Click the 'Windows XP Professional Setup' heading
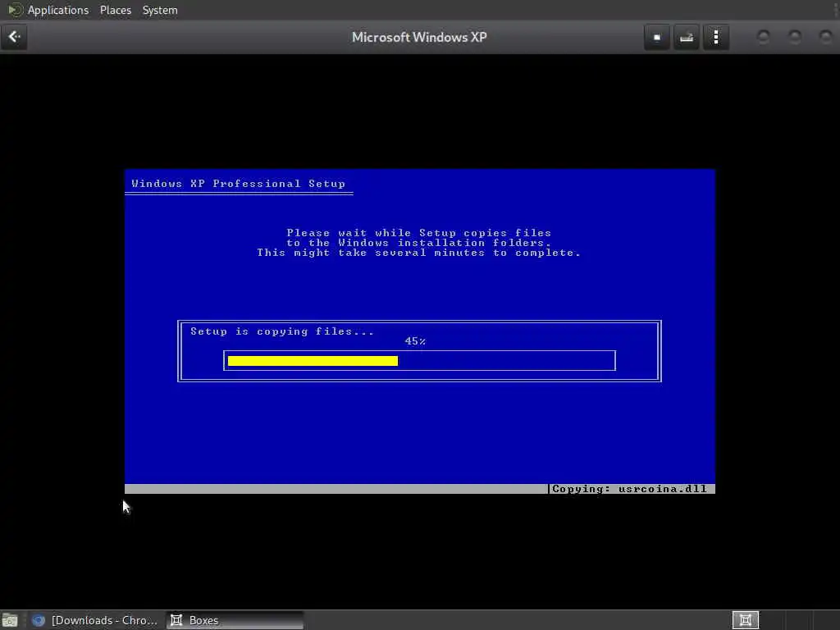Screen dimensions: 840x630 tap(239, 183)
